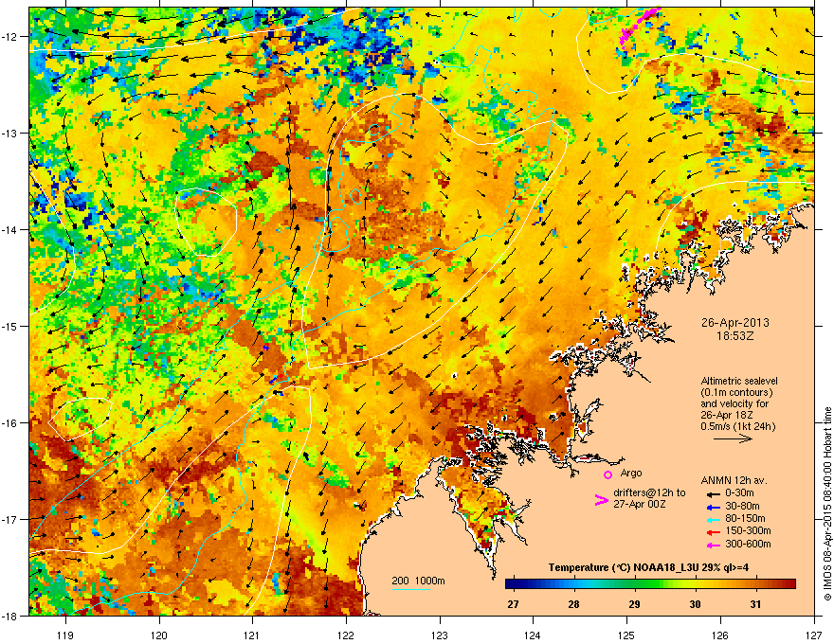Viewport: 834px width, 644px height.
Task: Click the vertical IMOS copyright timestamp text
Action: pos(827,504)
